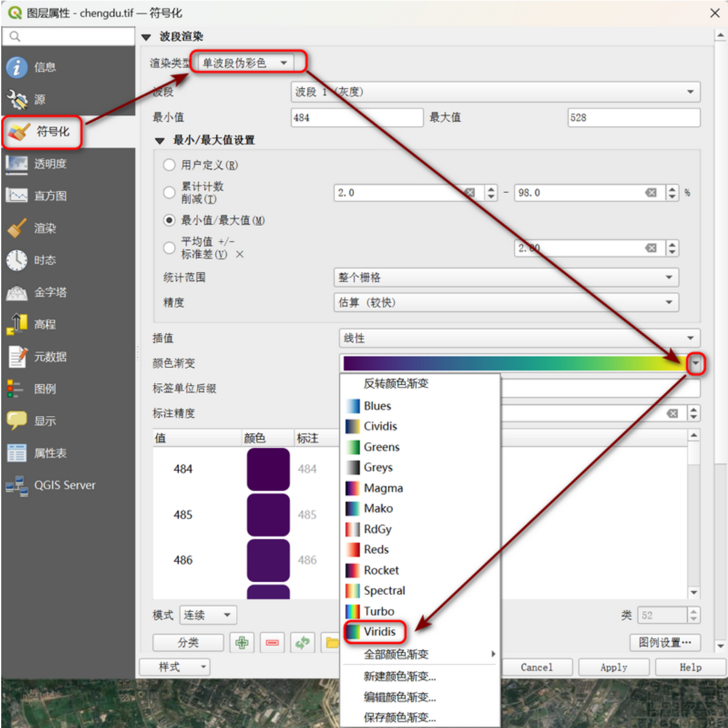Click the red minus remove-value icon
The height and width of the screenshot is (728, 728).
coord(272,642)
